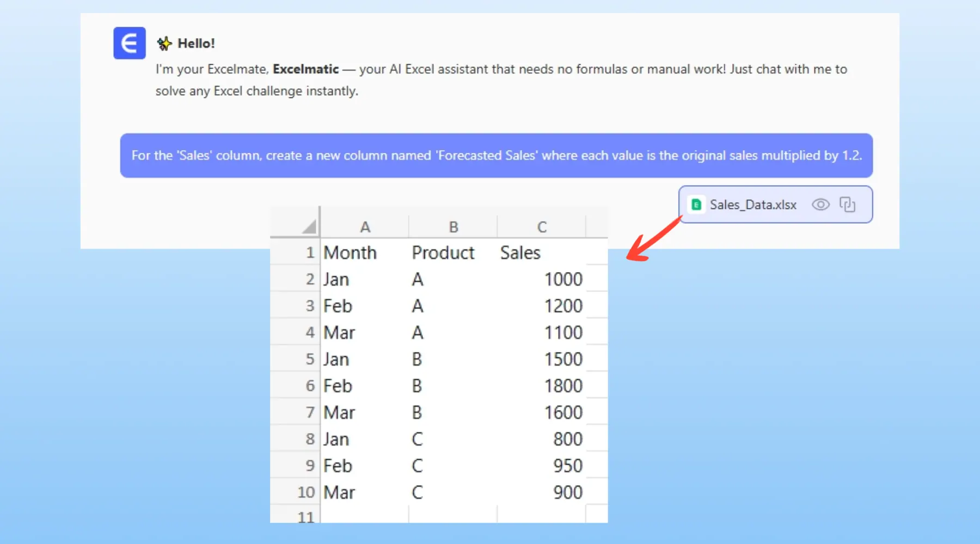The image size is (980, 544).
Task: Select column B header
Action: point(453,227)
